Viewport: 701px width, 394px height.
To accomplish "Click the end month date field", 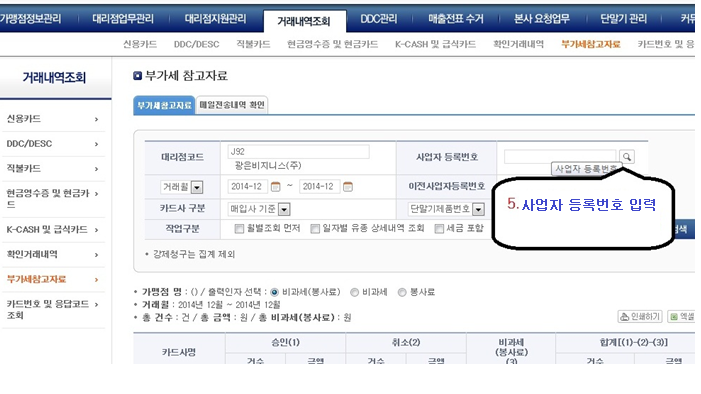I will coord(320,186).
